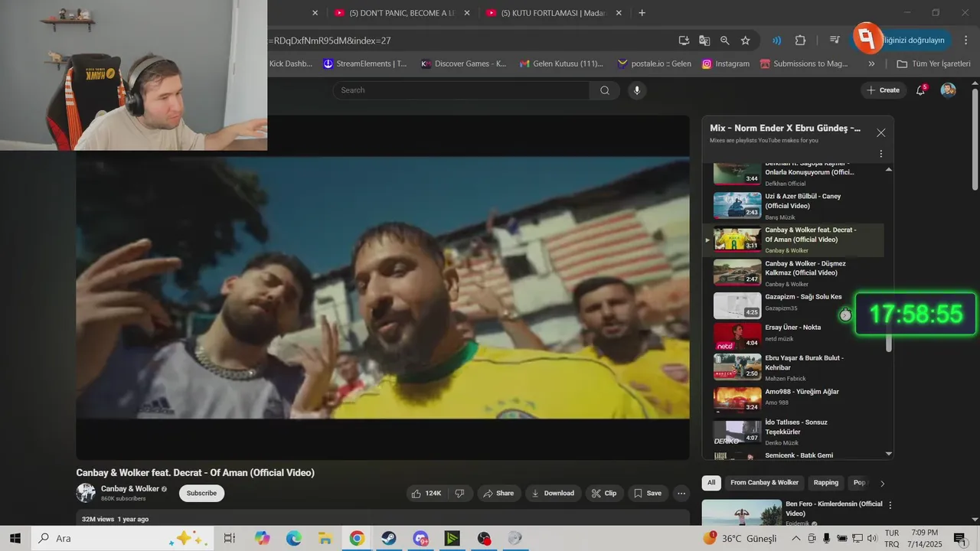Open Gelen Kutusu (111) bookmark
This screenshot has width=980, height=551.
[x=561, y=64]
